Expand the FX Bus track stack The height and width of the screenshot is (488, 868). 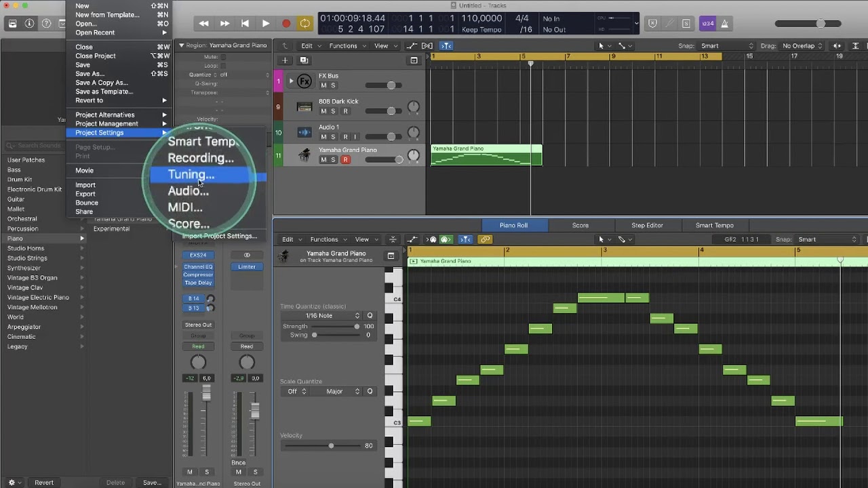pos(292,81)
